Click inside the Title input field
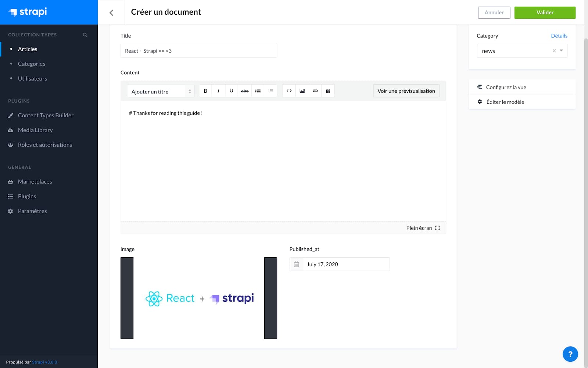Viewport: 588px width, 368px height. coord(198,50)
